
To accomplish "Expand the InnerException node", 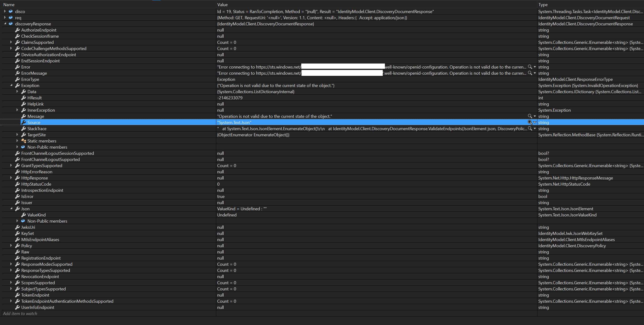I will point(17,110).
